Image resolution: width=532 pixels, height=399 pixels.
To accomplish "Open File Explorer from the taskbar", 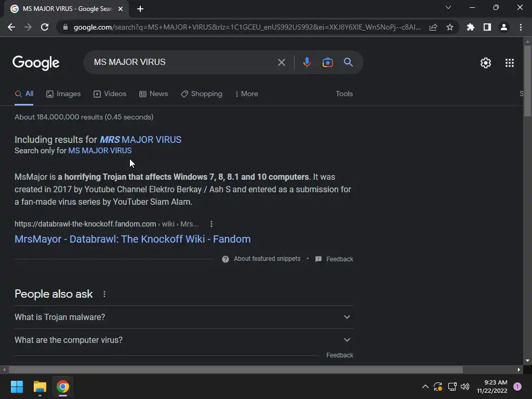I will [x=39, y=387].
